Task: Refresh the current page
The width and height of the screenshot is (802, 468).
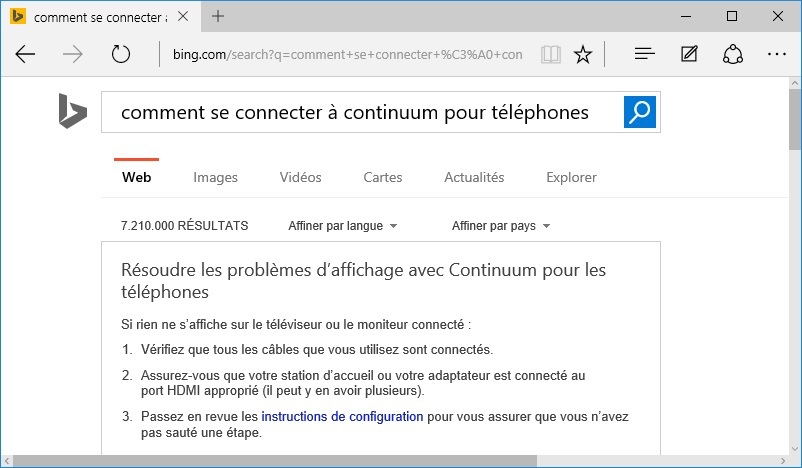Action: pyautogui.click(x=121, y=54)
